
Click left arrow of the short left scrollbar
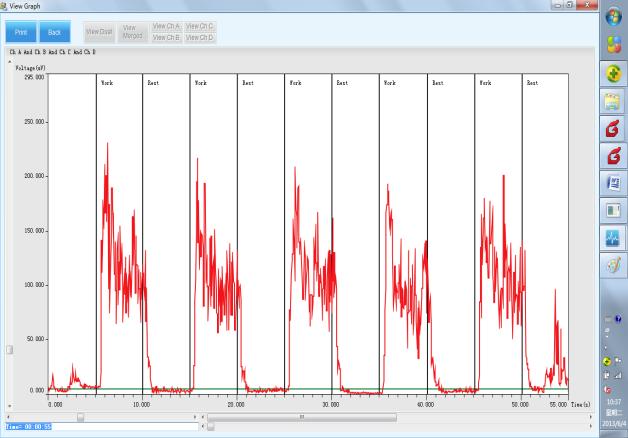click(9, 417)
